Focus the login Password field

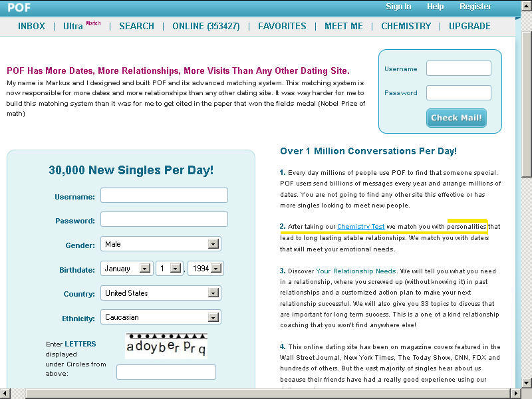click(459, 92)
